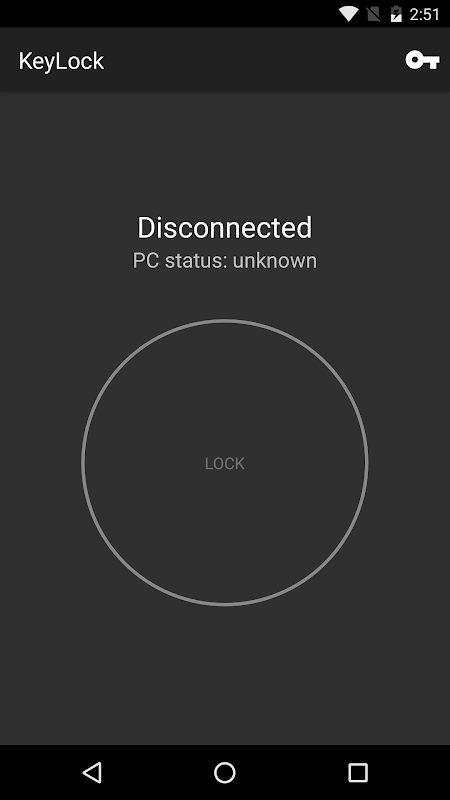Tap the navigation bar gap between the home and recents icons
Viewport: 450px width, 800px height.
click(292, 772)
